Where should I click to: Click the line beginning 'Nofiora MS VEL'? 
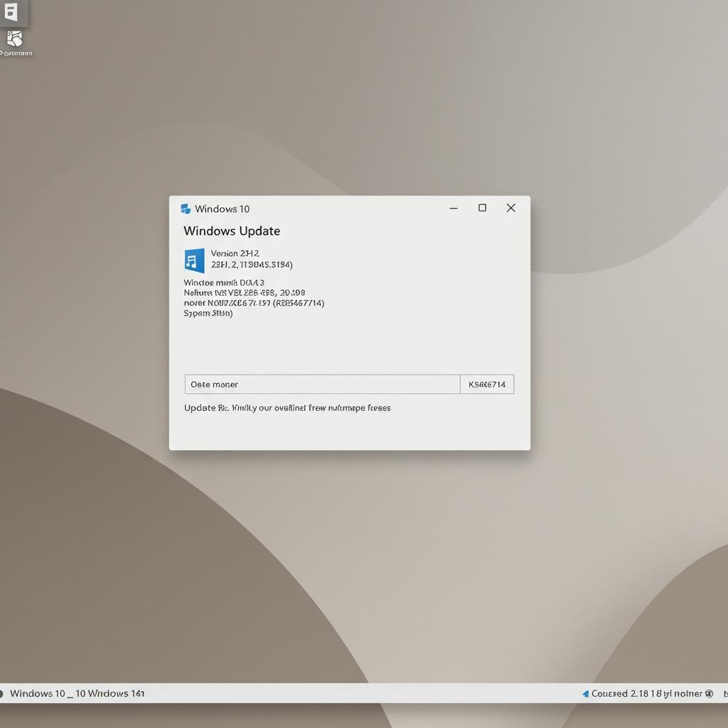click(x=245, y=293)
